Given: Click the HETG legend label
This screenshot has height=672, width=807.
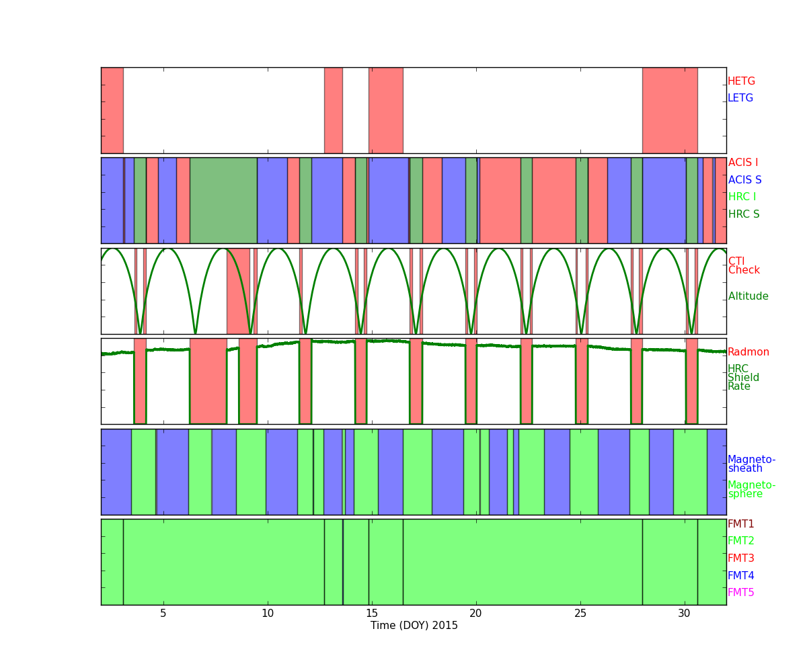Looking at the screenshot, I should 741,81.
